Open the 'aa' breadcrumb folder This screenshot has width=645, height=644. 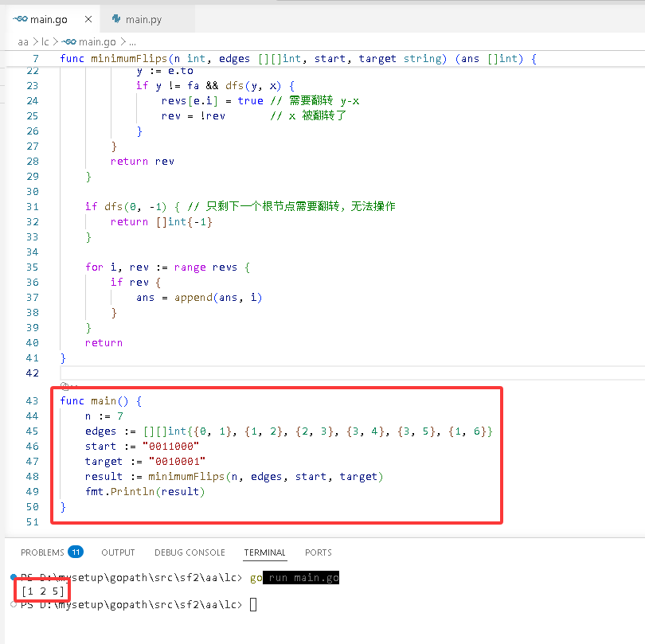23,42
